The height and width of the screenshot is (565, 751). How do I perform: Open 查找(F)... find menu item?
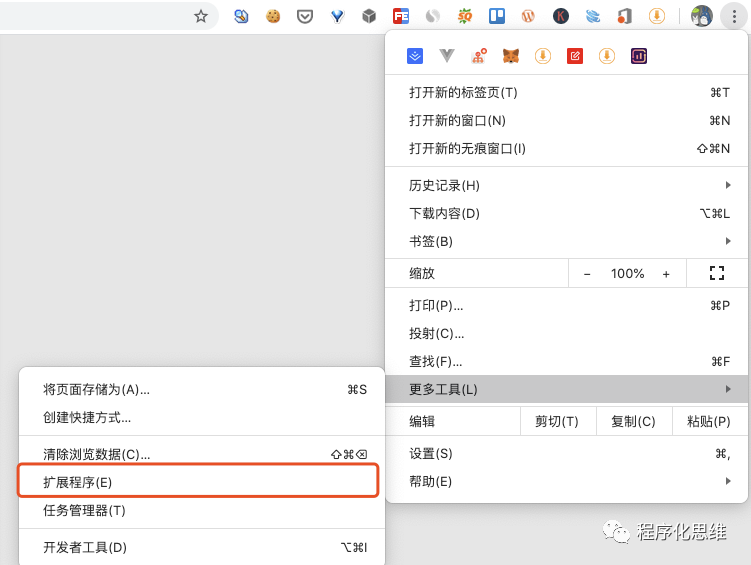pyautogui.click(x=567, y=362)
